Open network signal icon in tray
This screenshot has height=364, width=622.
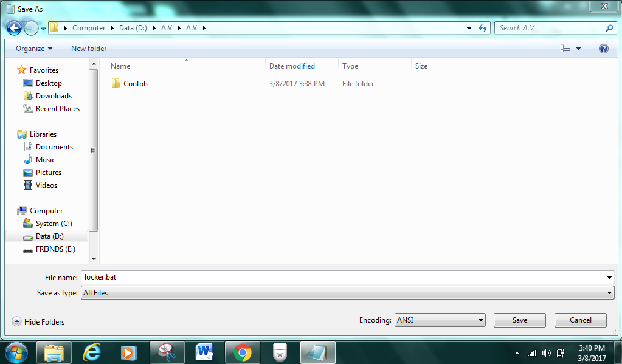point(532,353)
